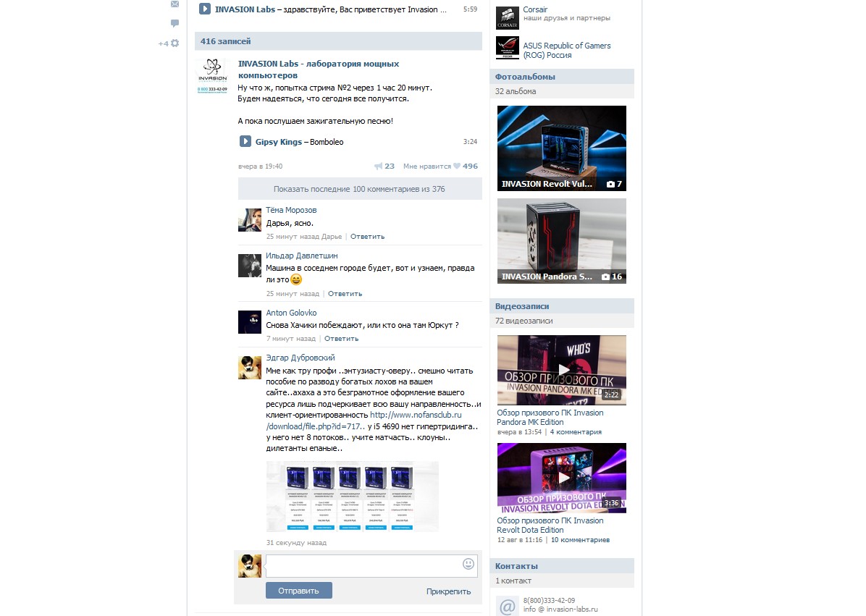Open the emoji smiley picker
The image size is (866, 616).
point(468,564)
